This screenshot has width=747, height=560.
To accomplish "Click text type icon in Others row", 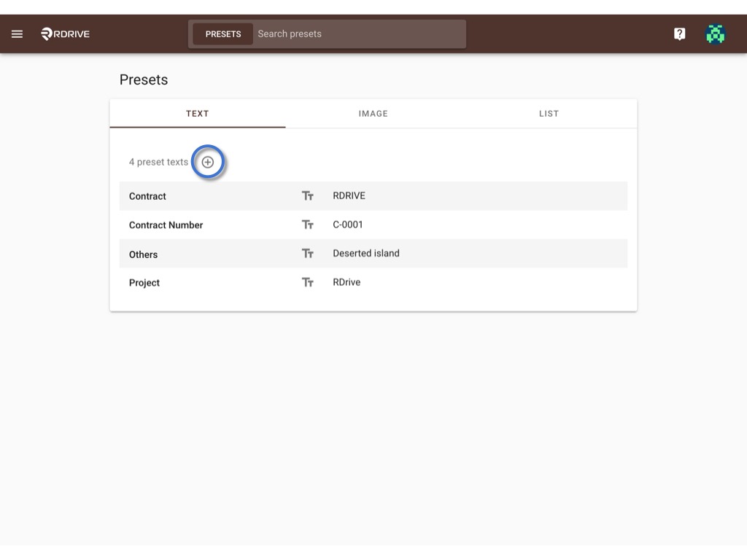I will (x=308, y=253).
